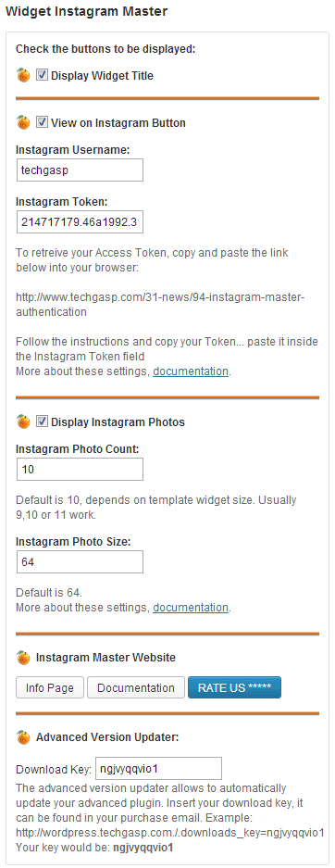This screenshot has height=868, width=335.
Task: Disable the Display Instagram Photos checkbox
Action: [42, 421]
